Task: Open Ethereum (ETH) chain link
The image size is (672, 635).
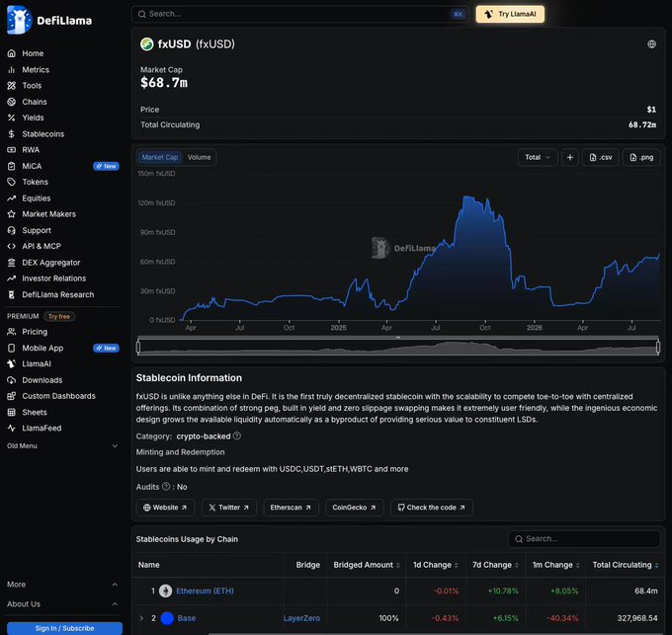Action: point(205,591)
